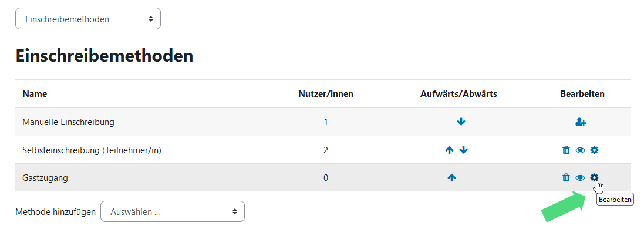Delete the Selbsteinschreibung enrolment method
Viewport: 644px width, 239px height.
point(566,150)
